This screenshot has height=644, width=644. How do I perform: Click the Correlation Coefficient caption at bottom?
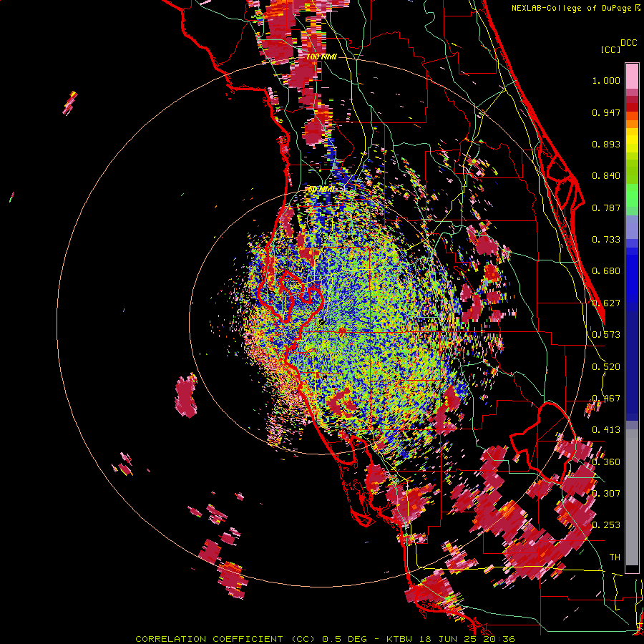325,639
